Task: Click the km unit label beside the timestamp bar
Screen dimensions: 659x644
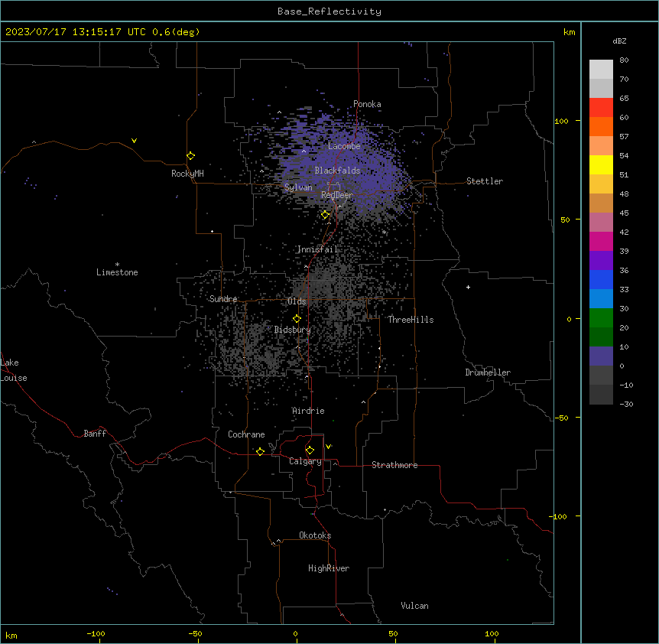Action: [569, 32]
